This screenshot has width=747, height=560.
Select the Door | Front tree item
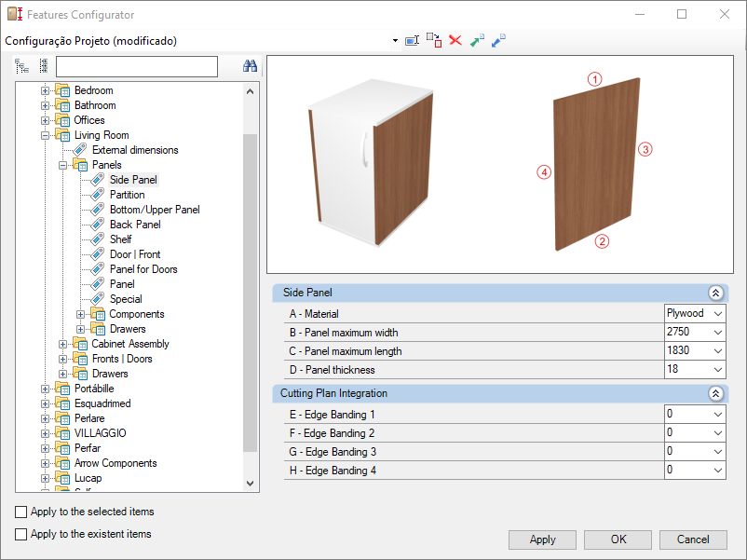click(135, 254)
